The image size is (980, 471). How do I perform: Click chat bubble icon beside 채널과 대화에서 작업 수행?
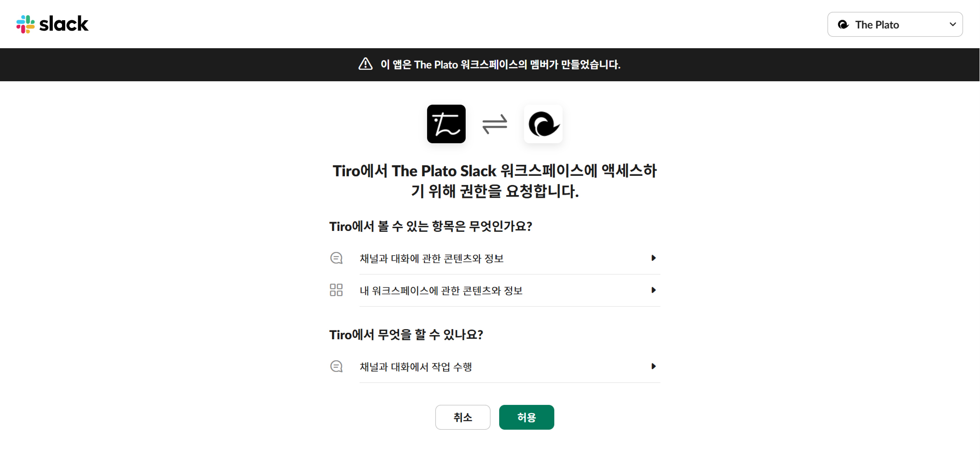pos(336,367)
